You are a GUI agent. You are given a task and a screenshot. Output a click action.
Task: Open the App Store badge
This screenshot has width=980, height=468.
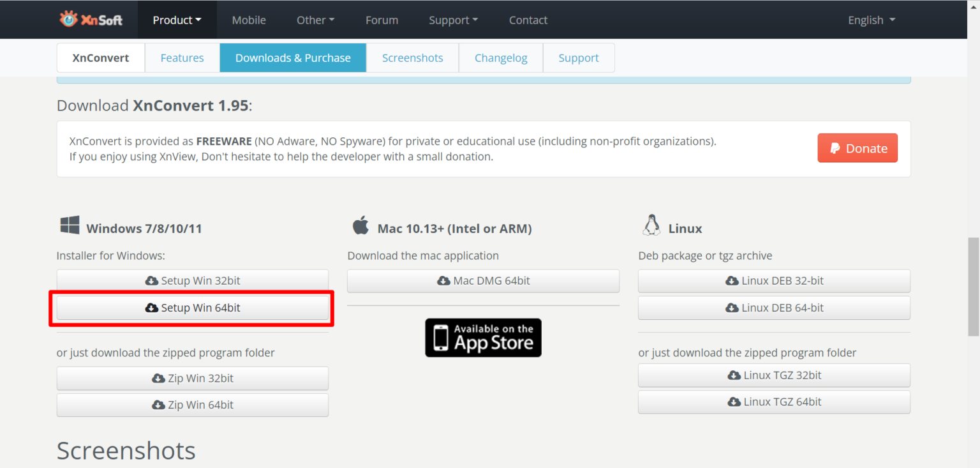[483, 338]
